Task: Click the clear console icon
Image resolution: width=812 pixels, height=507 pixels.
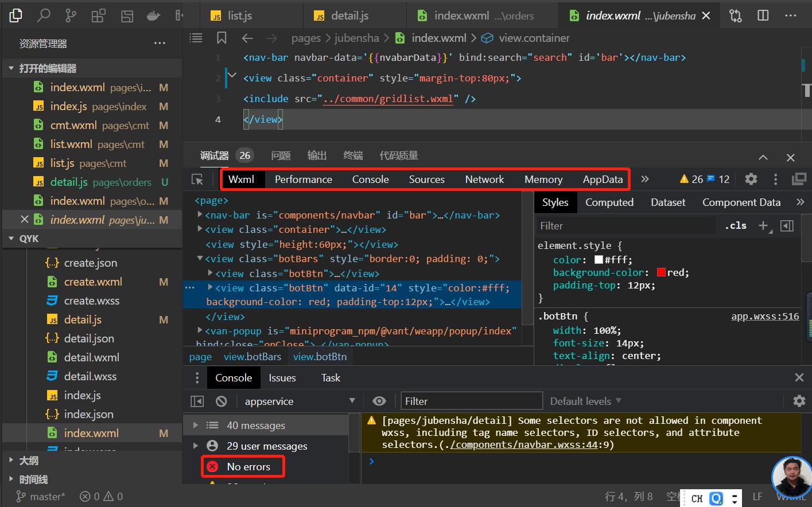Action: 222,401
